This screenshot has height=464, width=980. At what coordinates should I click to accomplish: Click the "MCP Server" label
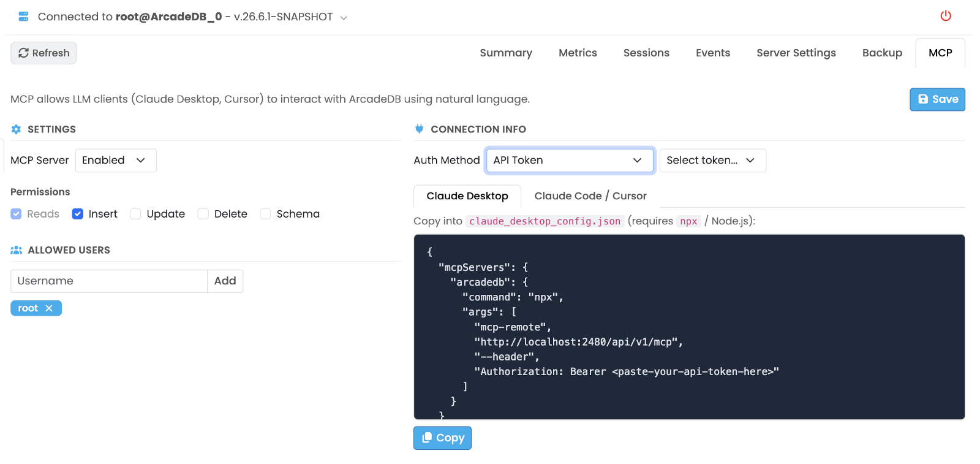(x=40, y=161)
